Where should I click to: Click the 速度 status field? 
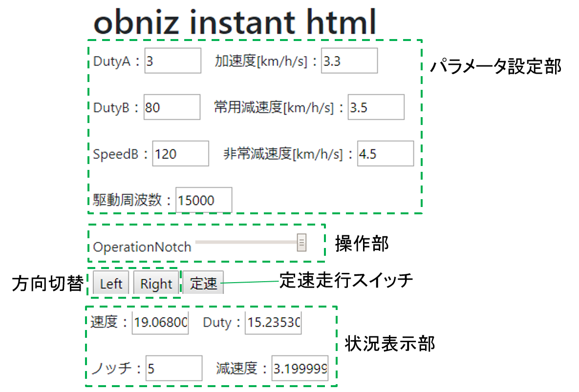point(160,322)
